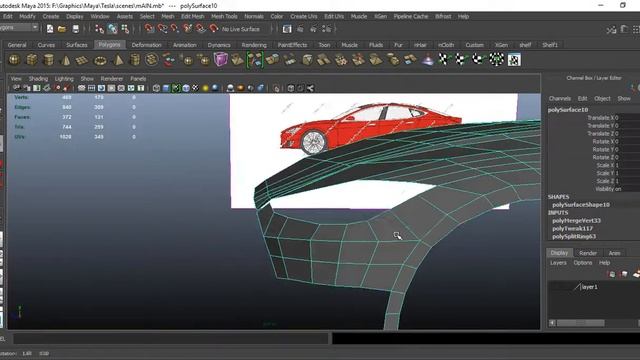Click the MEL command line input
The image size is (640, 360).
171,338
